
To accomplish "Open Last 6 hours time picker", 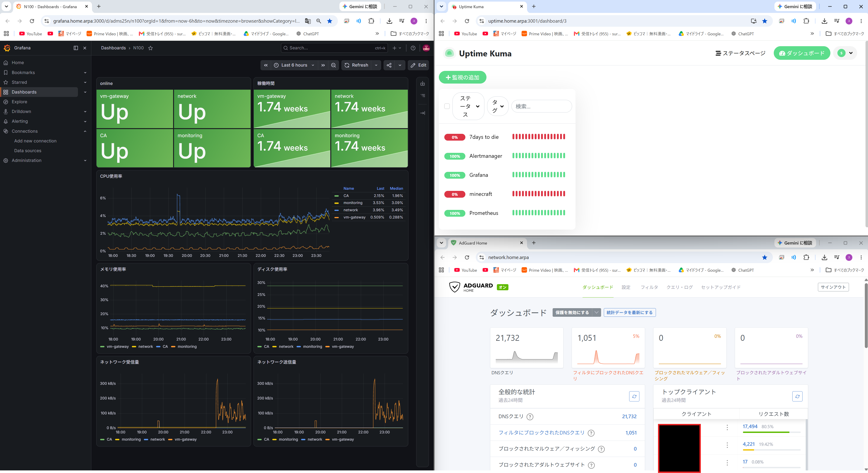I will point(294,65).
